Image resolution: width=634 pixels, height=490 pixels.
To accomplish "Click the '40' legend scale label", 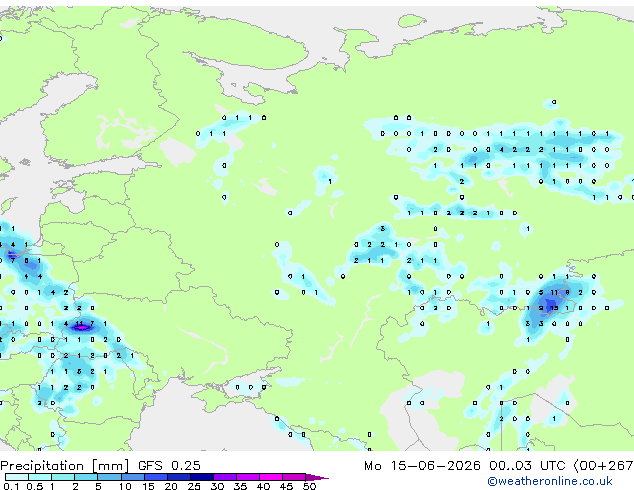I will click(263, 486).
